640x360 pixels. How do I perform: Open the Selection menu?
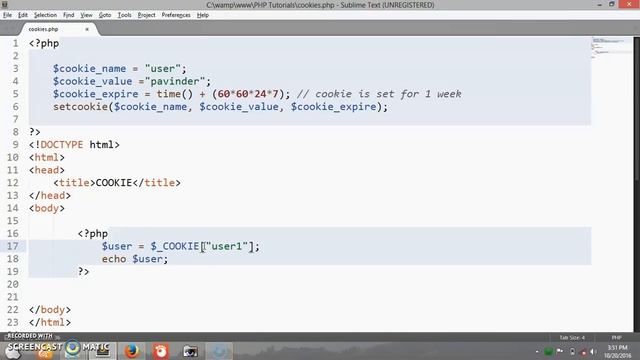tap(45, 15)
